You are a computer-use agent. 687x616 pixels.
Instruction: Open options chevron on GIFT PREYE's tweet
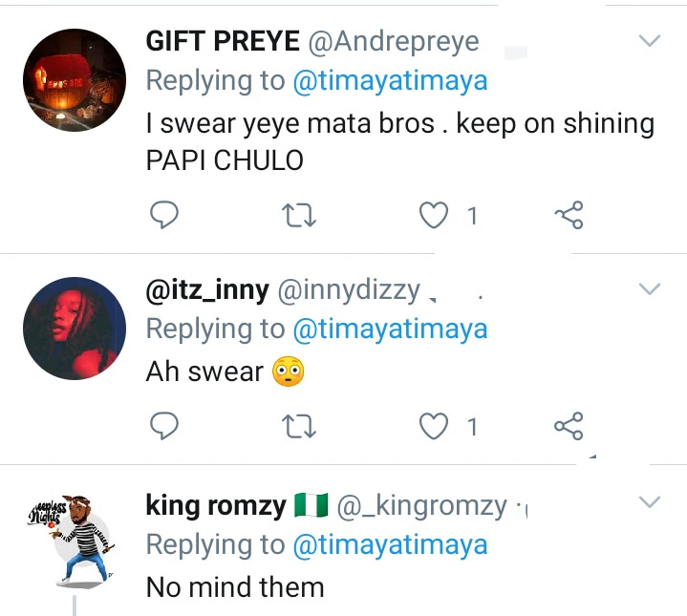click(649, 41)
